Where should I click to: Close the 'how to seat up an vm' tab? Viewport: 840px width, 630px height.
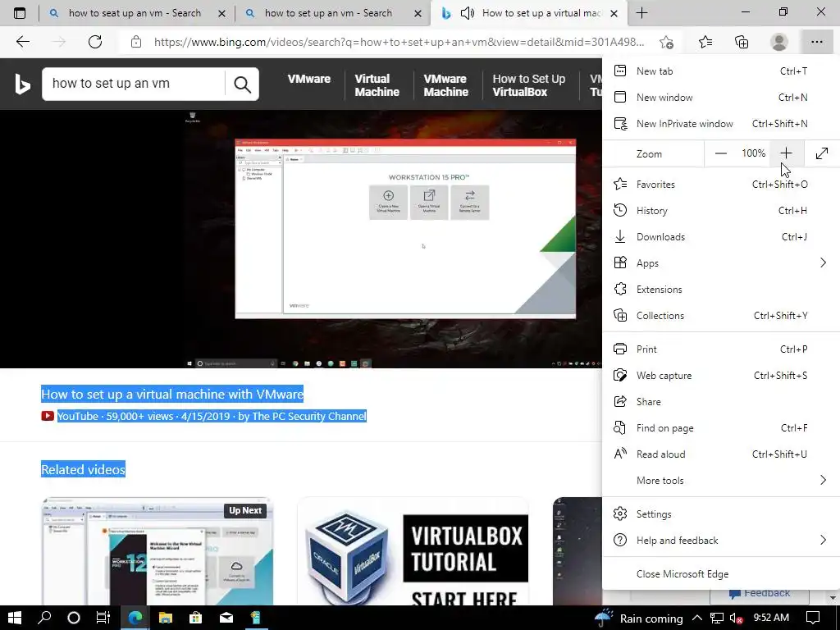(x=221, y=13)
